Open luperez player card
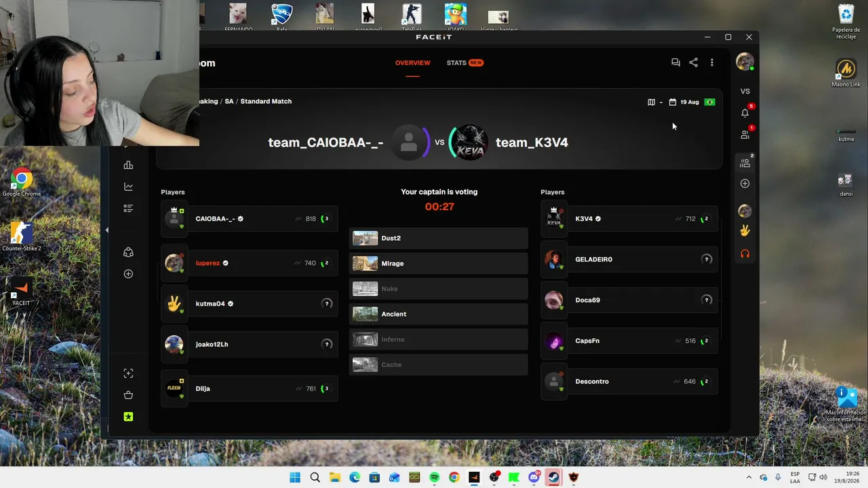The height and width of the screenshot is (488, 868). [x=250, y=263]
